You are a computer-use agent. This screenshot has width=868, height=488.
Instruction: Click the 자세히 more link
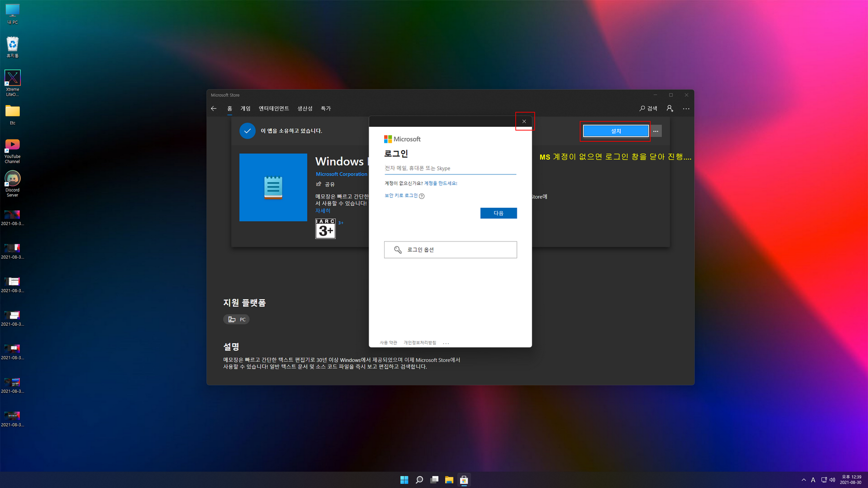tap(323, 211)
